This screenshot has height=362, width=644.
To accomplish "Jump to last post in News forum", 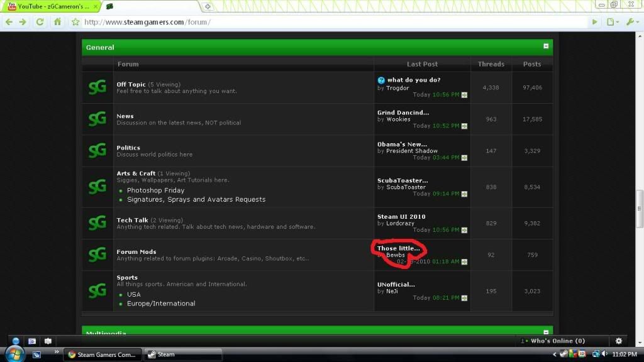I will tap(464, 126).
